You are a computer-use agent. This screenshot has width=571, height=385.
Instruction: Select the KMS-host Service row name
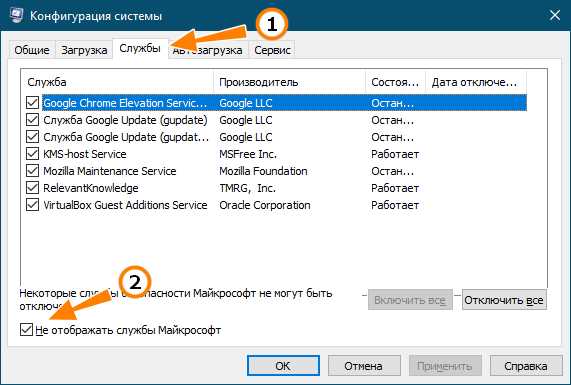click(x=85, y=154)
